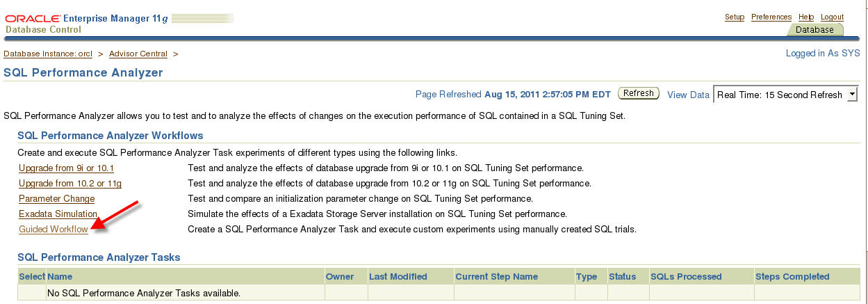Sort tasks table by Name column
This screenshot has height=304, width=868.
[60, 277]
